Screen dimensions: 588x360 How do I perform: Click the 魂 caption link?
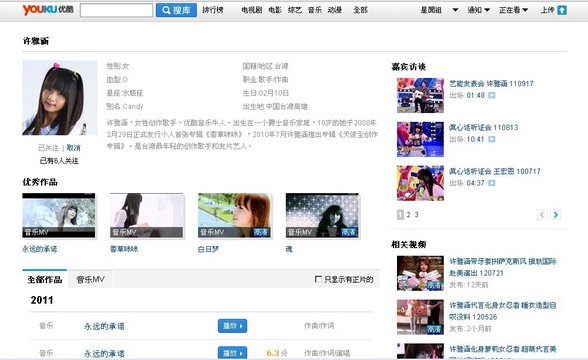click(289, 249)
